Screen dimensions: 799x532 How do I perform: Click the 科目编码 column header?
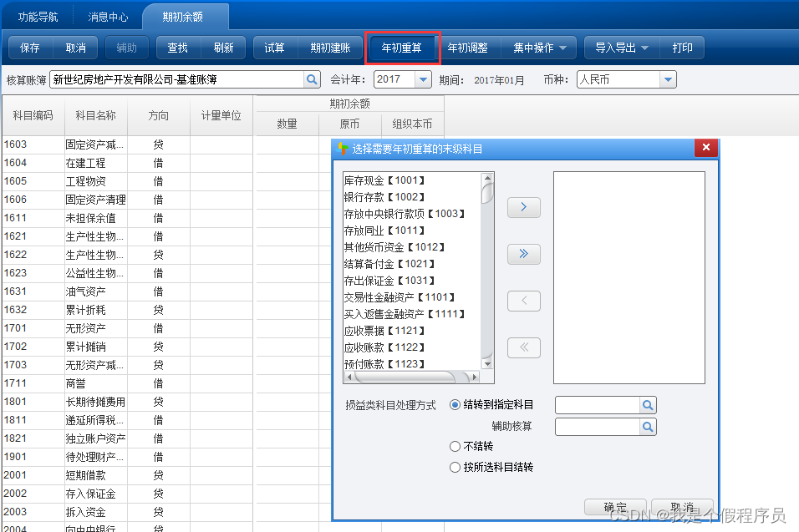(33, 115)
